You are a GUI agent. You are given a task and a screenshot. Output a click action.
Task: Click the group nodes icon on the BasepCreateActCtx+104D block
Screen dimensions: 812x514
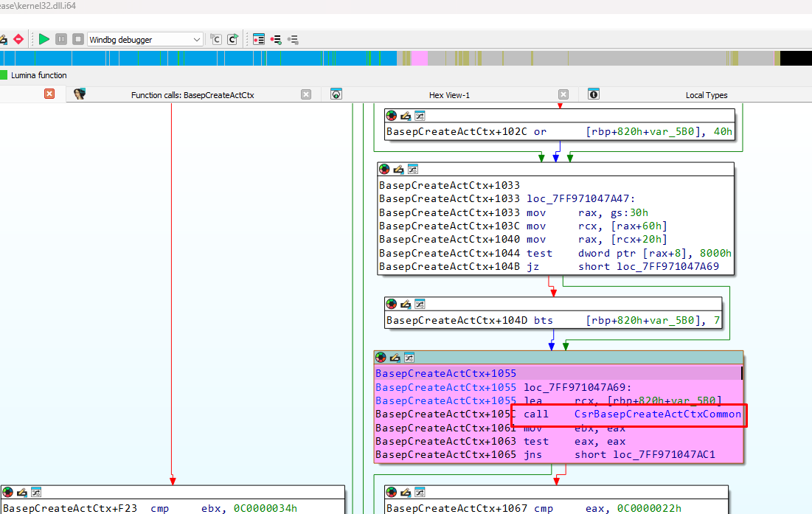coord(419,304)
